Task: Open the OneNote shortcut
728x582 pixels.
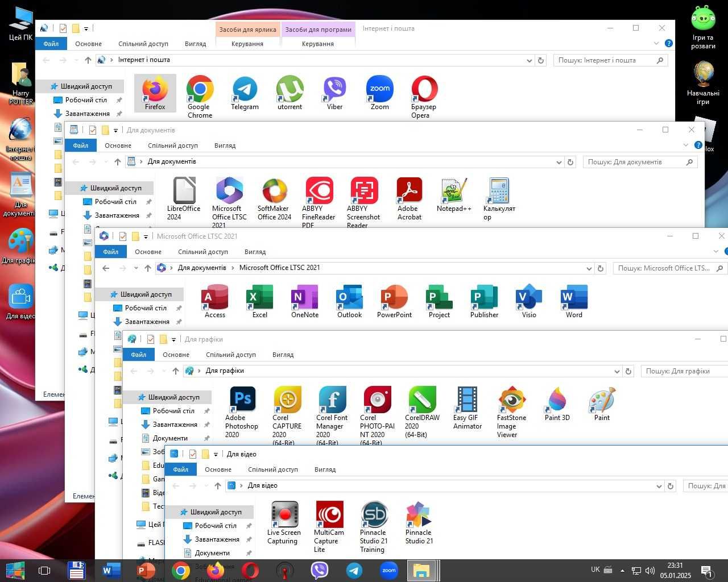Action: [x=304, y=301]
